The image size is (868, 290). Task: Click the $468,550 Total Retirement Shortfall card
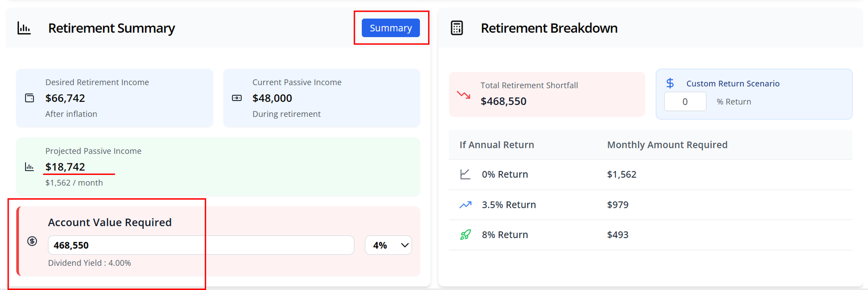point(547,94)
